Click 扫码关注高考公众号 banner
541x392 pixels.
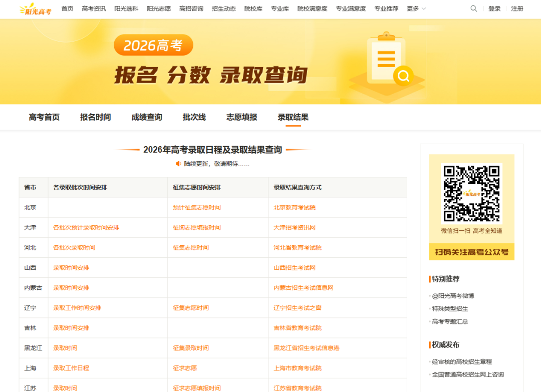[x=472, y=252]
